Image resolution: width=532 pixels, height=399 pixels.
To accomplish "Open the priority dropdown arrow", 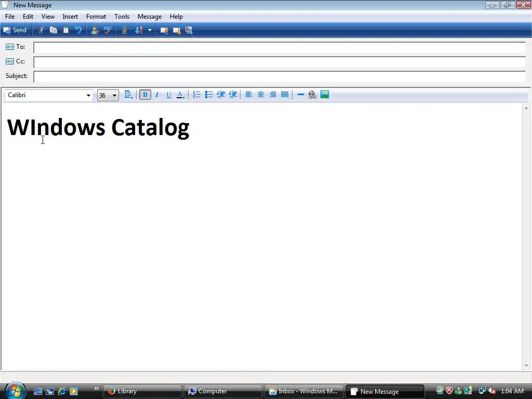I will pyautogui.click(x=150, y=30).
